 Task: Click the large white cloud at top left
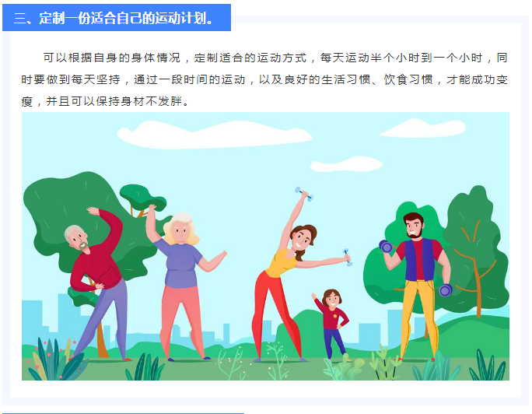tap(214, 135)
